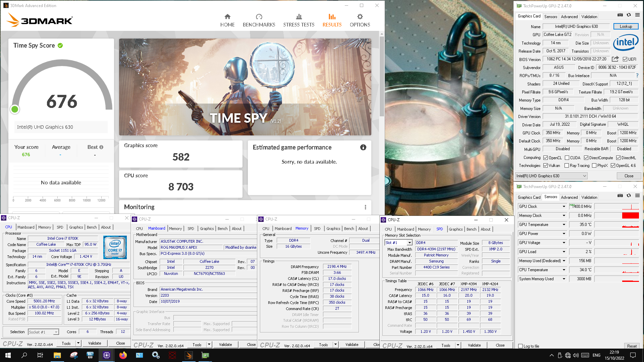
Task: Open the GPU-Z taskbar icon
Action: coord(205,355)
